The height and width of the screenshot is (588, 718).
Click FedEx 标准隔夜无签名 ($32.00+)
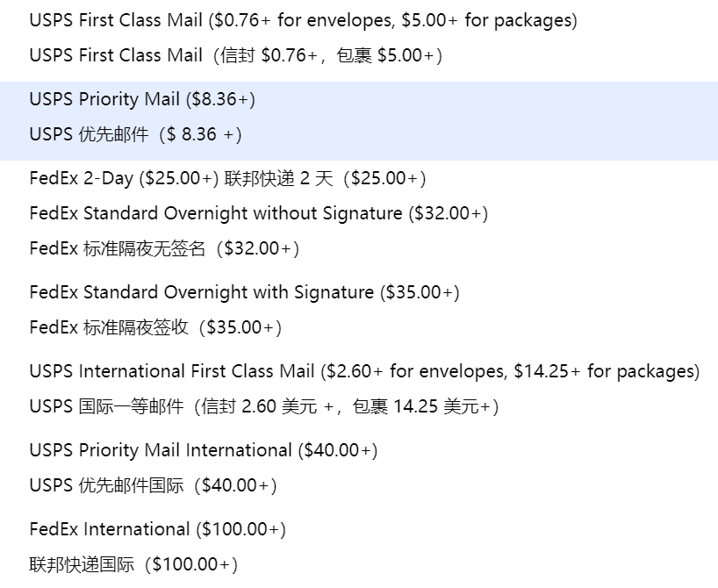pos(163,248)
